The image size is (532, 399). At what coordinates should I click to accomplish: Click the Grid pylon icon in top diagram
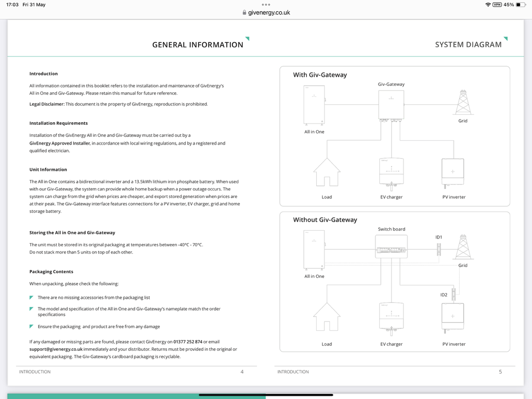(463, 102)
